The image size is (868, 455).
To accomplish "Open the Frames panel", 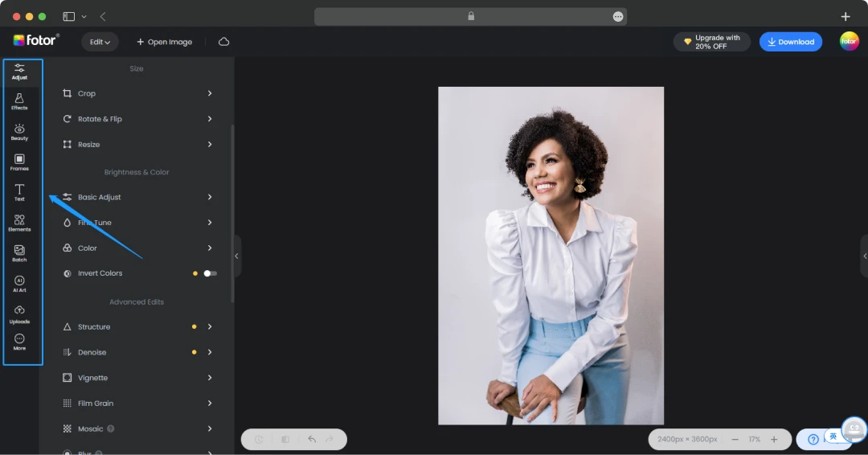I will [19, 162].
